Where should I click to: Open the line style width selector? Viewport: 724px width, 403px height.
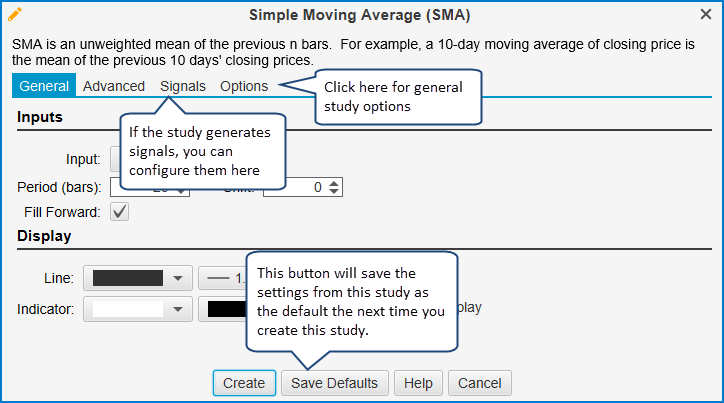pyautogui.click(x=220, y=278)
